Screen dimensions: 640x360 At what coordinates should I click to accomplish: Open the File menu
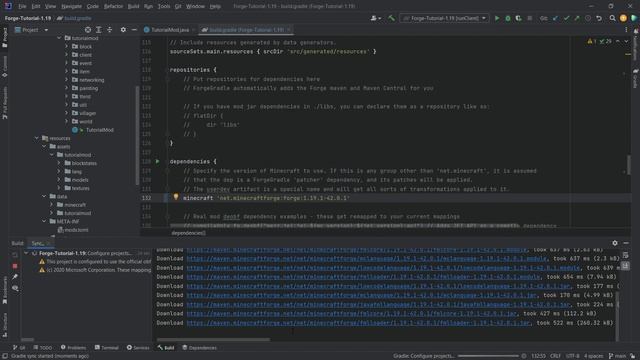[x=22, y=6]
